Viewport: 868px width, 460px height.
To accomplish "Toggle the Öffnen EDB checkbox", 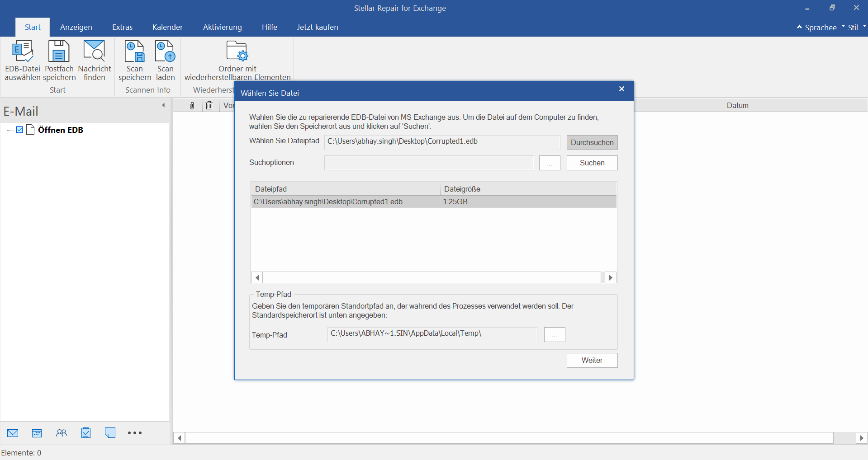I will [x=19, y=130].
